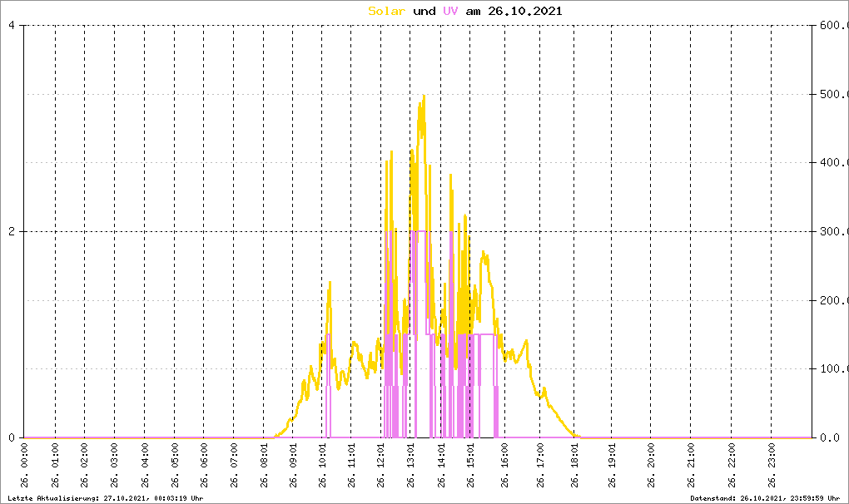849x504 pixels.
Task: Click the time label '26. 12:01'
Action: (381, 466)
